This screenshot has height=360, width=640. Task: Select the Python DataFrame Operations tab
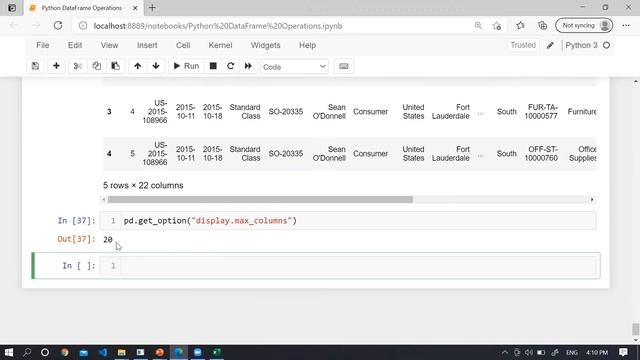[x=83, y=8]
